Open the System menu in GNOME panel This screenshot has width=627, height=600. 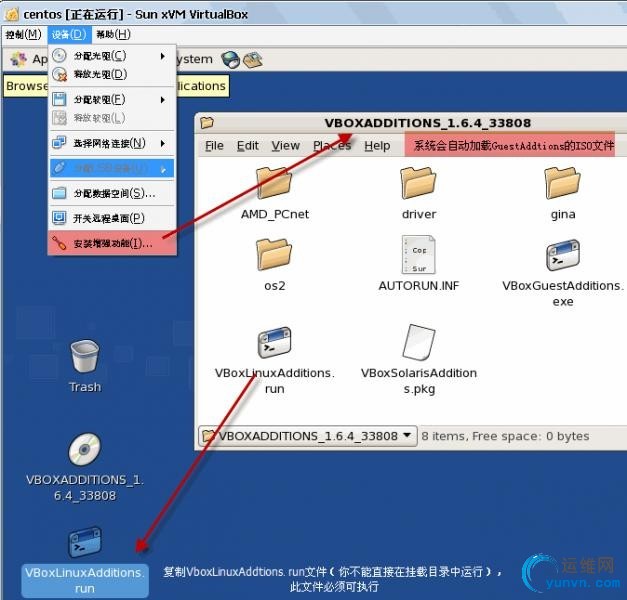pos(194,59)
